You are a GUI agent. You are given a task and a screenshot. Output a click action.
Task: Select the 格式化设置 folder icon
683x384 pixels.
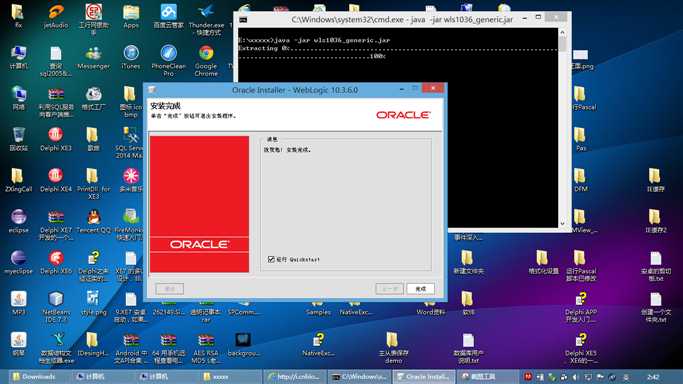pyautogui.click(x=543, y=262)
